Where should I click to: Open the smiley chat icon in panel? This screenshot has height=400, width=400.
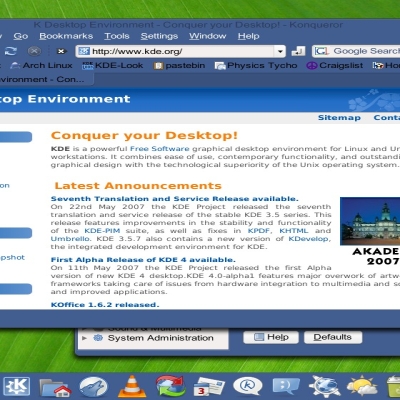[x=286, y=387]
